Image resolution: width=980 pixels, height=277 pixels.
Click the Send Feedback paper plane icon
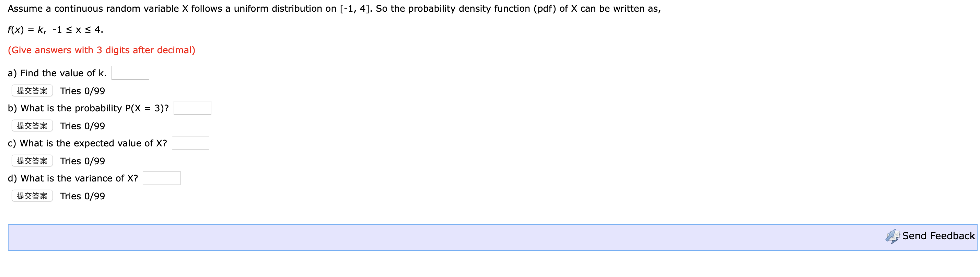[892, 236]
